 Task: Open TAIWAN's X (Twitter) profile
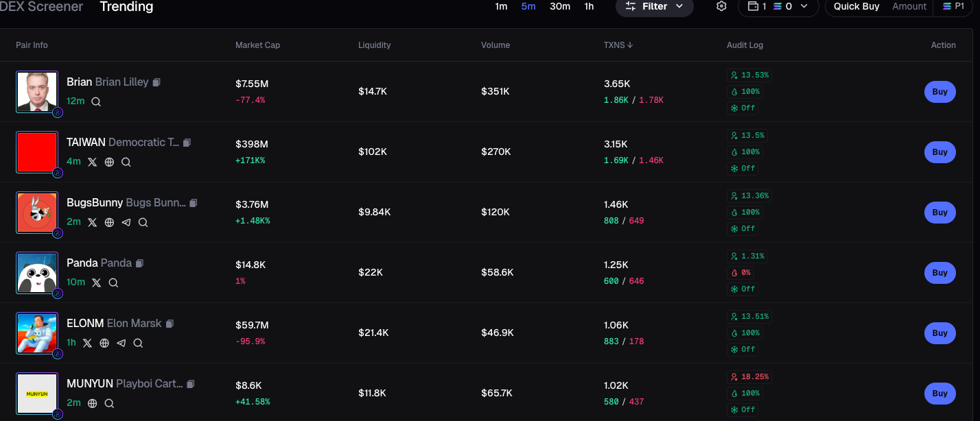93,162
